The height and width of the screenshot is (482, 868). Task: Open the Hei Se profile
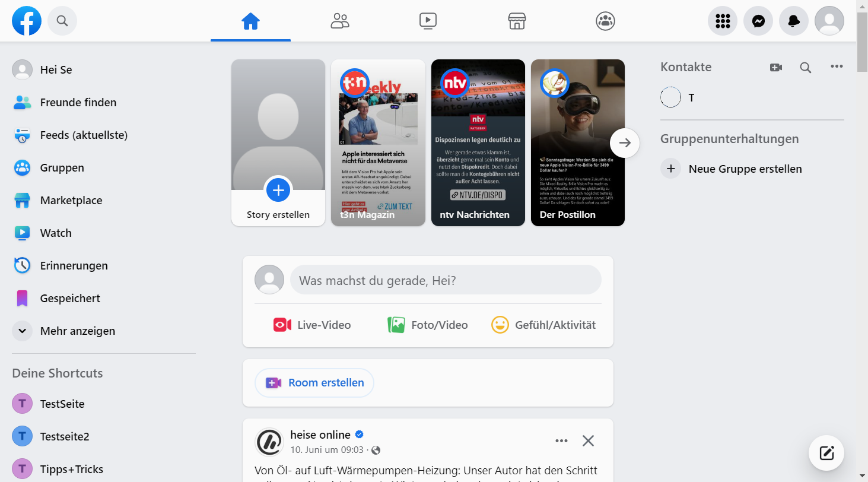pyautogui.click(x=104, y=69)
